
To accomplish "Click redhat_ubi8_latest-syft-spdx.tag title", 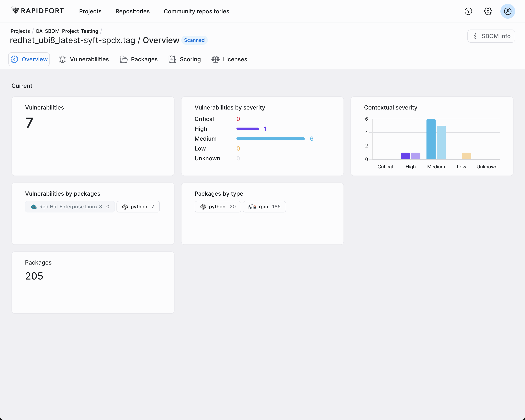I will (73, 40).
